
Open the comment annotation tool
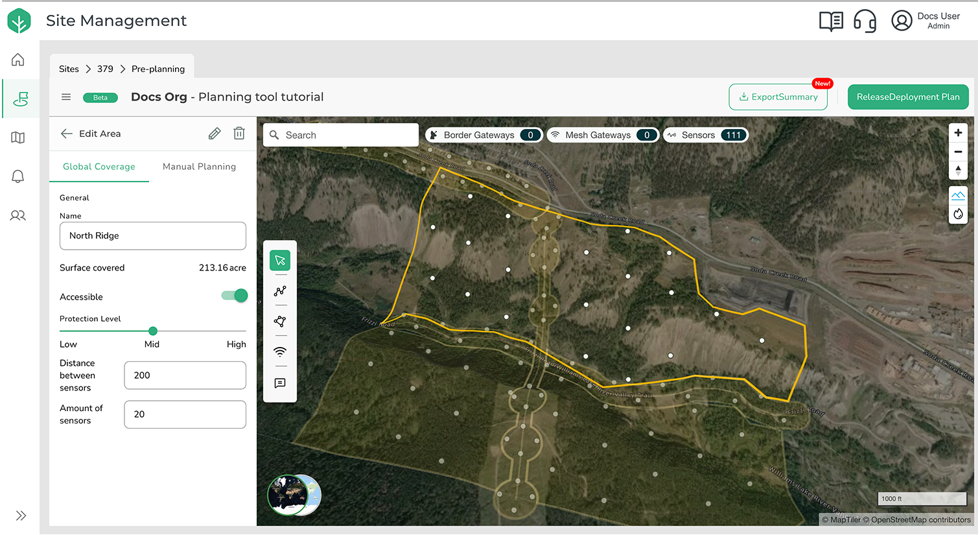pos(280,383)
